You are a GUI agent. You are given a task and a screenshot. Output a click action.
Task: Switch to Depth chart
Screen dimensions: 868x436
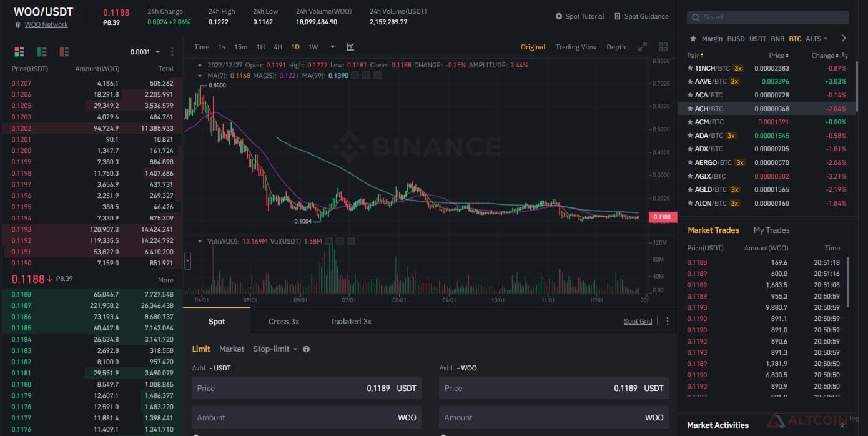coord(616,47)
